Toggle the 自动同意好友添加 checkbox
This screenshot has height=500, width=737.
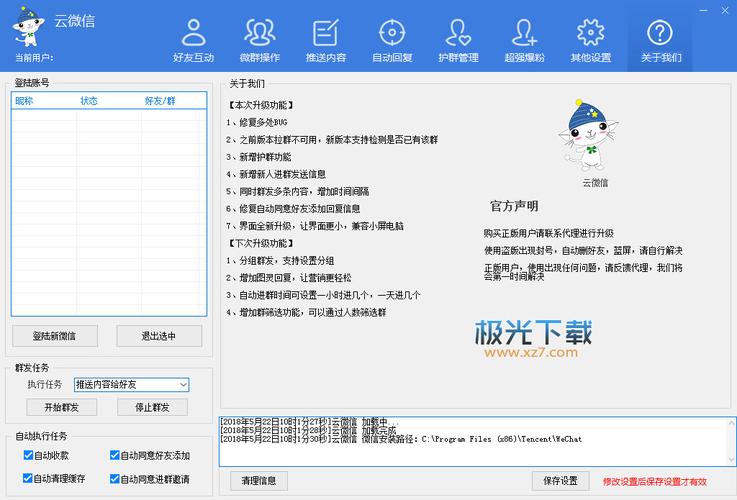tap(114, 455)
